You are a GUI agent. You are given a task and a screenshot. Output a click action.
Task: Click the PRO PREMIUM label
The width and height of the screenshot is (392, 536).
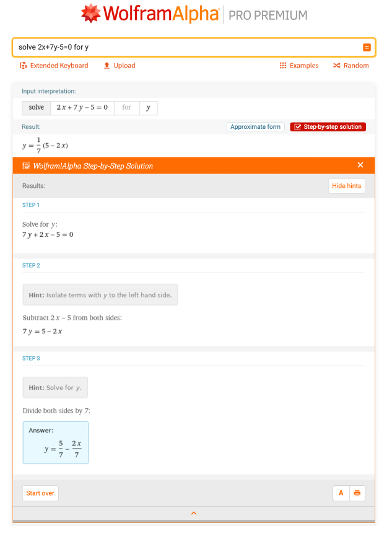[268, 15]
